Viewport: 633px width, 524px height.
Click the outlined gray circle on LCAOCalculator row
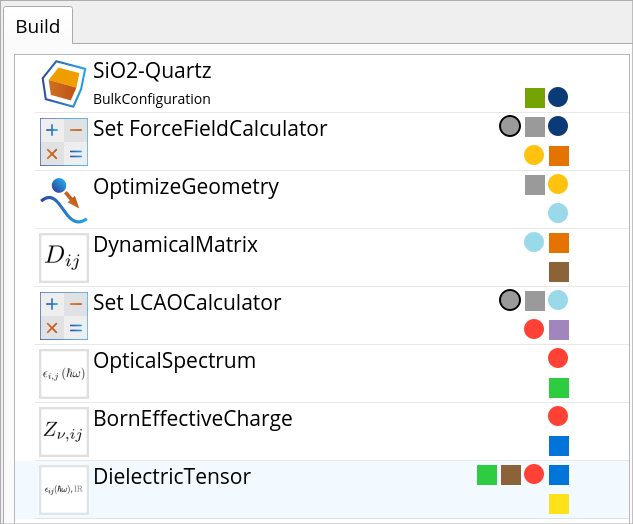click(510, 300)
